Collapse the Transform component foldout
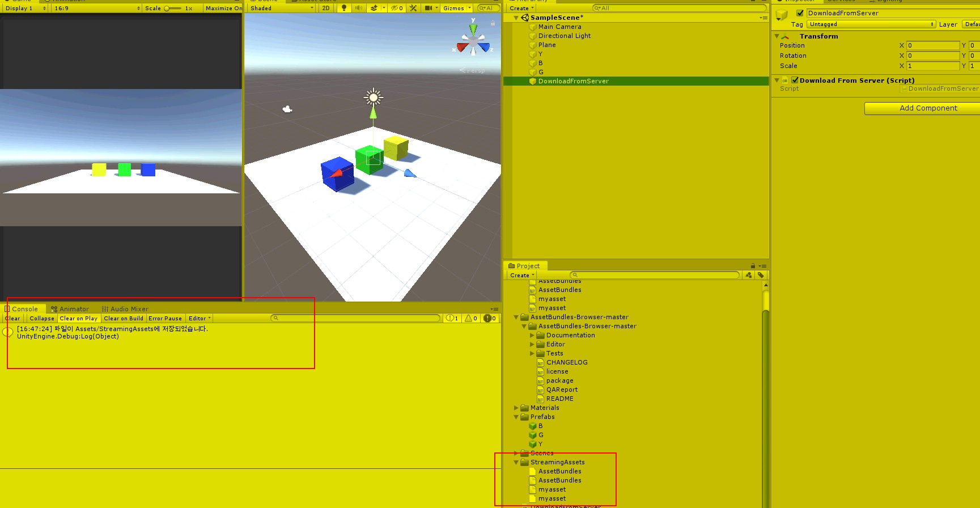This screenshot has height=508, width=980. 777,36
